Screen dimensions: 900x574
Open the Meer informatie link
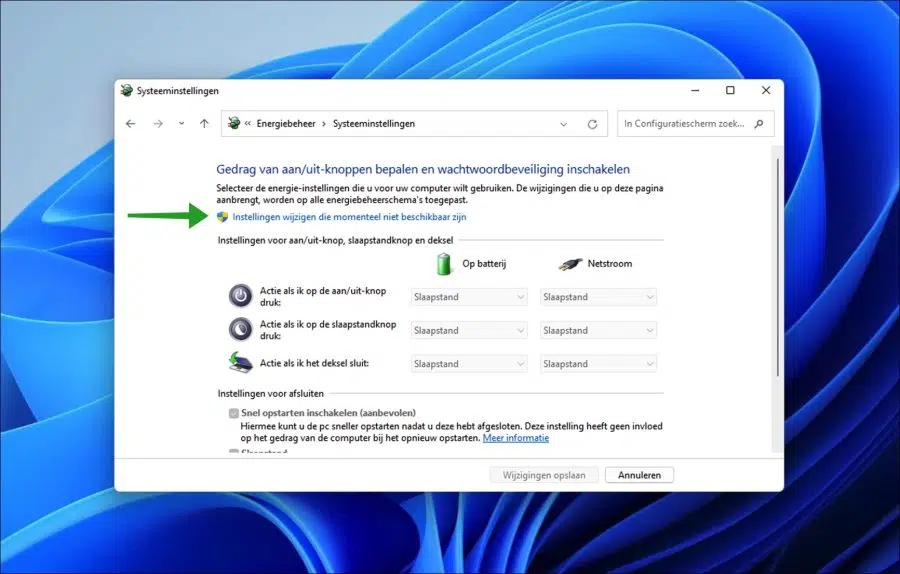pos(515,438)
